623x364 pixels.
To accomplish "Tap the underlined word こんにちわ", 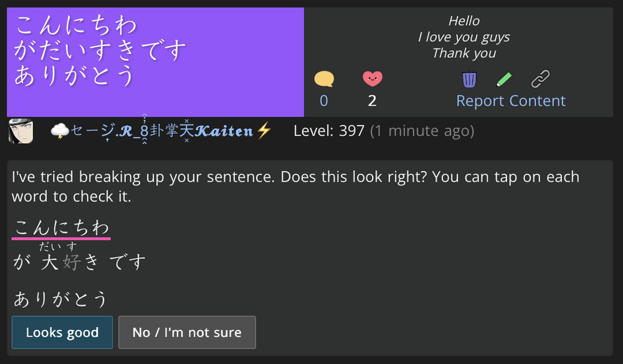I will (x=60, y=227).
